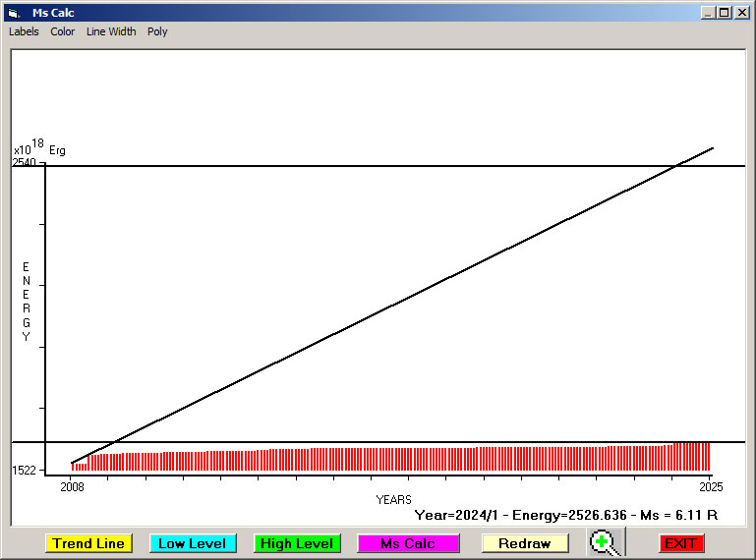Image resolution: width=756 pixels, height=560 pixels.
Task: Minimize the Ms Calc window
Action: click(x=707, y=13)
